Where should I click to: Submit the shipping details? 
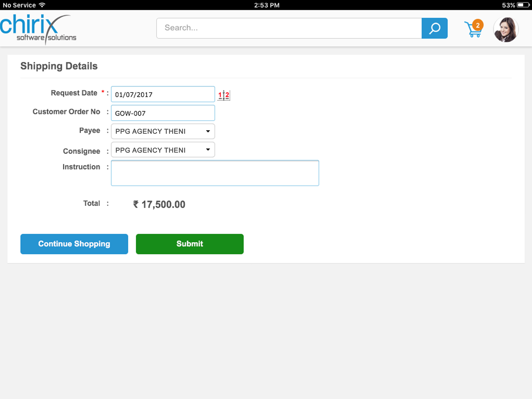tap(189, 244)
